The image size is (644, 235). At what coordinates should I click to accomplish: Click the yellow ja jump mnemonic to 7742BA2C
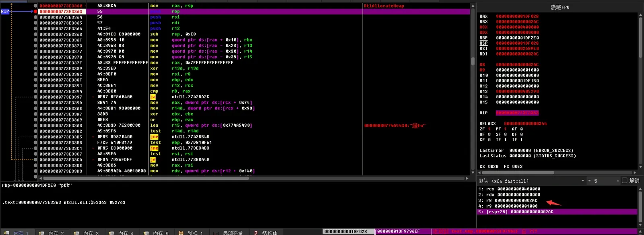pyautogui.click(x=153, y=97)
